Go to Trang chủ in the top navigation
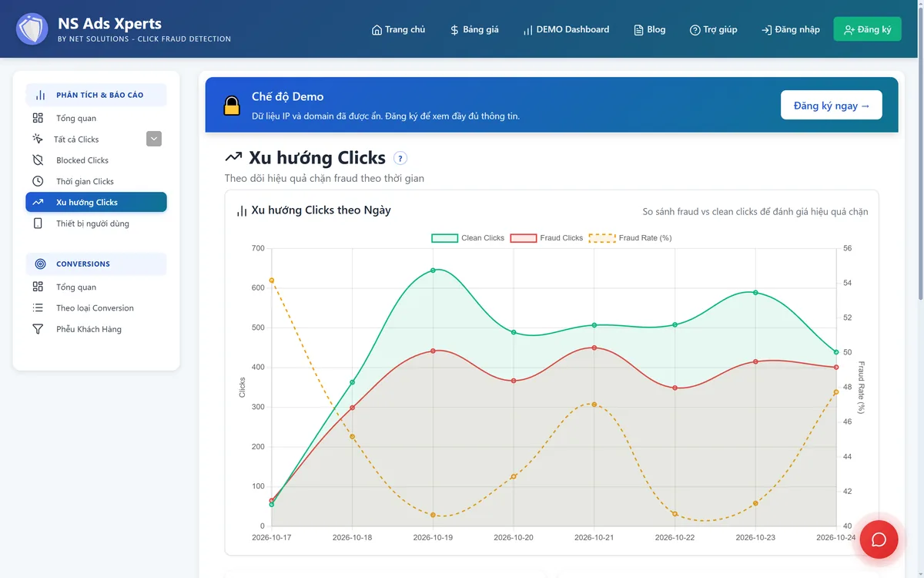924x578 pixels. 398,30
